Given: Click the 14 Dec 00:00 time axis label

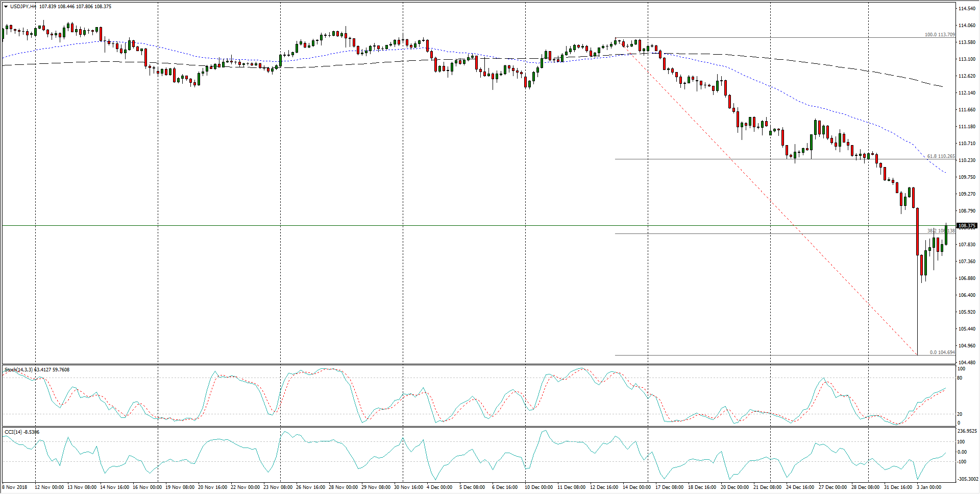Looking at the screenshot, I should (x=636, y=487).
